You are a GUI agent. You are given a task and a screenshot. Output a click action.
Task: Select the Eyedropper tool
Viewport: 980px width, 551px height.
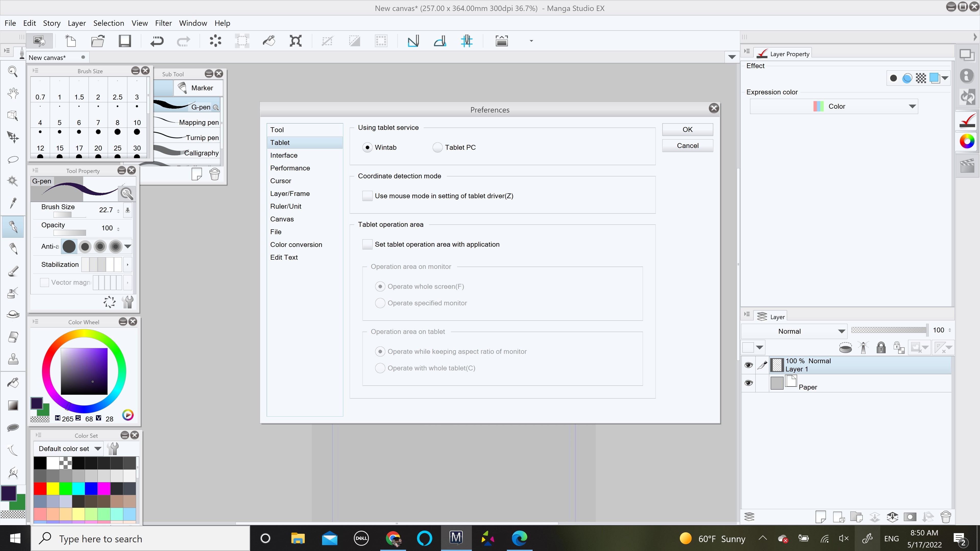point(13,203)
